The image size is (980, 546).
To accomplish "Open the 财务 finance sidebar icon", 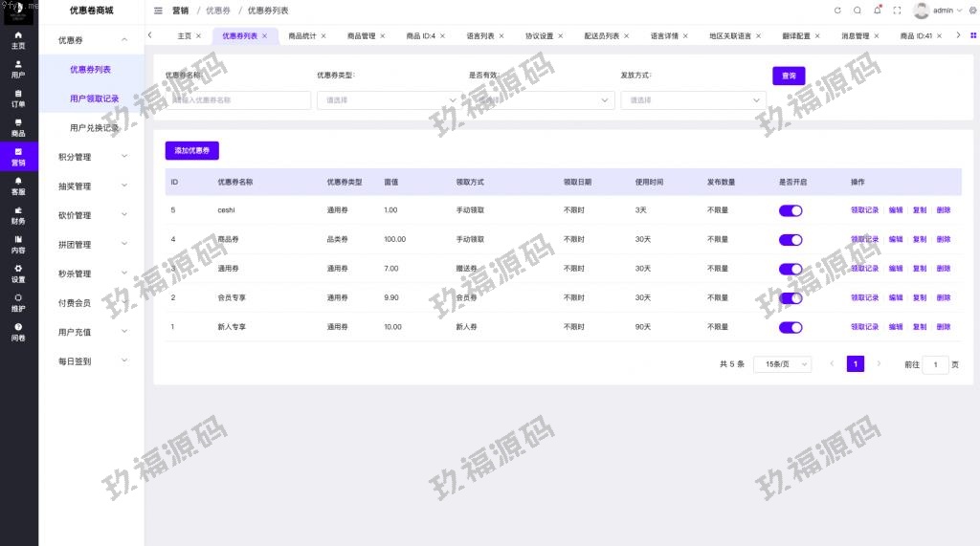I will click(x=18, y=215).
